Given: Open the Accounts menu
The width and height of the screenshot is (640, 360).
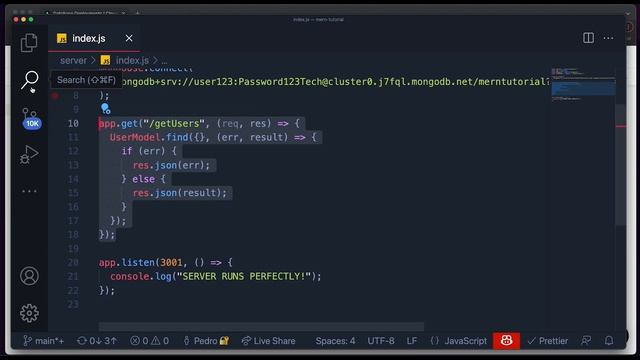Looking at the screenshot, I should tap(29, 276).
